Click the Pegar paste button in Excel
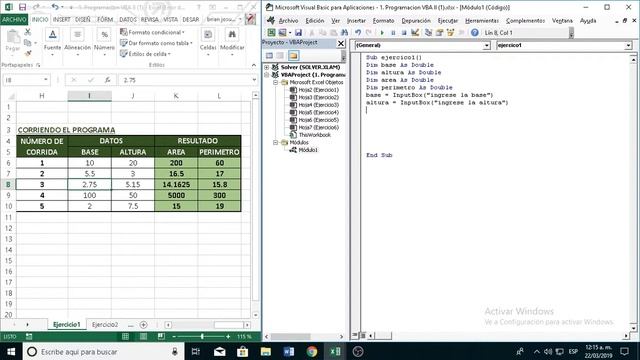This screenshot has width=640, height=360. [x=13, y=41]
